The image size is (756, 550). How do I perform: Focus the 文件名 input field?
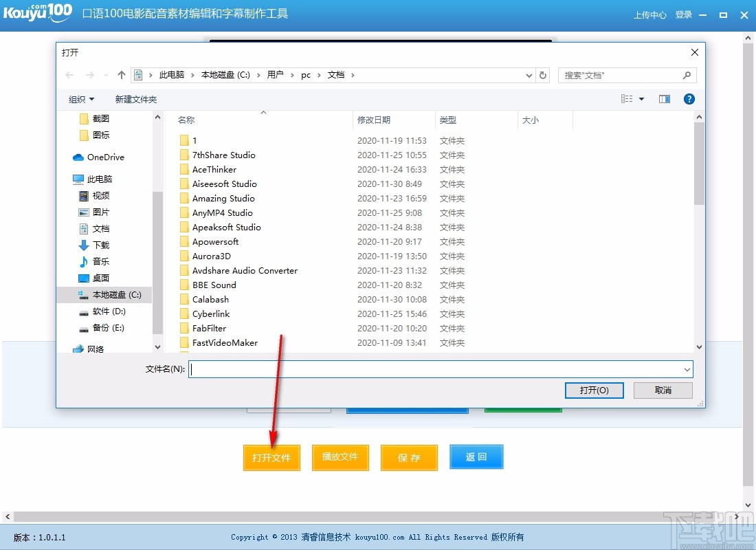click(441, 370)
